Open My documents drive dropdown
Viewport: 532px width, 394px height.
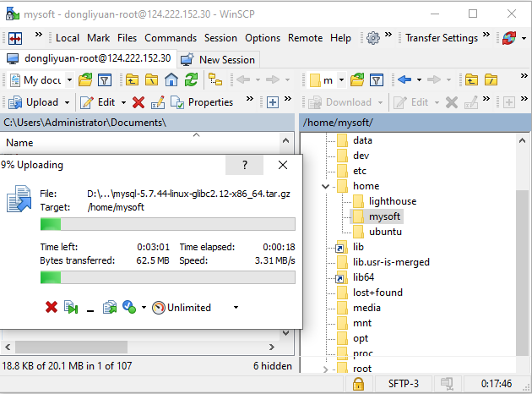click(69, 80)
